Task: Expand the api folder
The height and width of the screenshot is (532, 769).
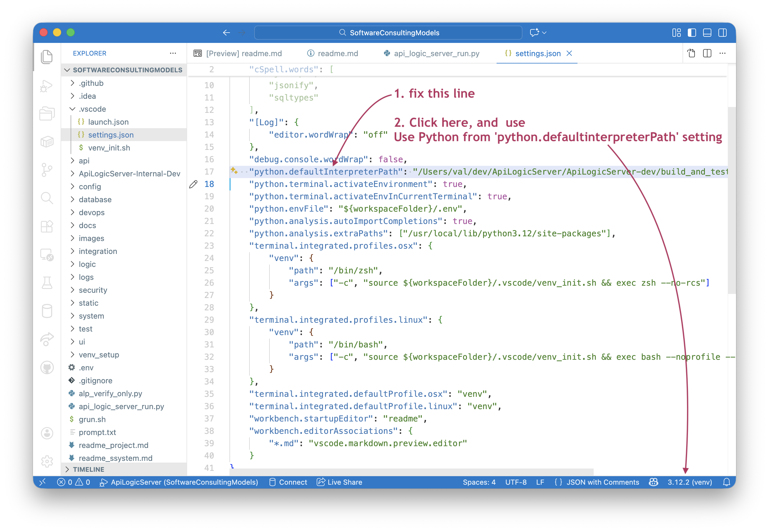Action: (84, 161)
